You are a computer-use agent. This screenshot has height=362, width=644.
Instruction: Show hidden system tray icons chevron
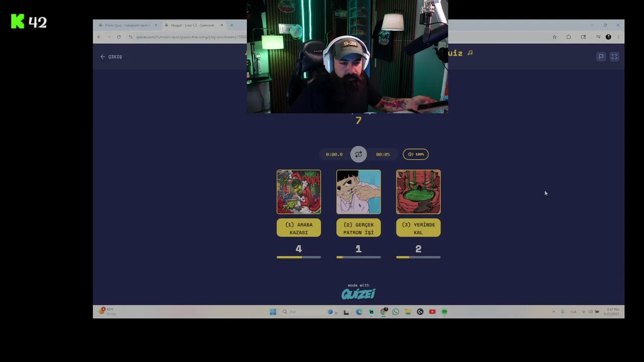pyautogui.click(x=554, y=312)
